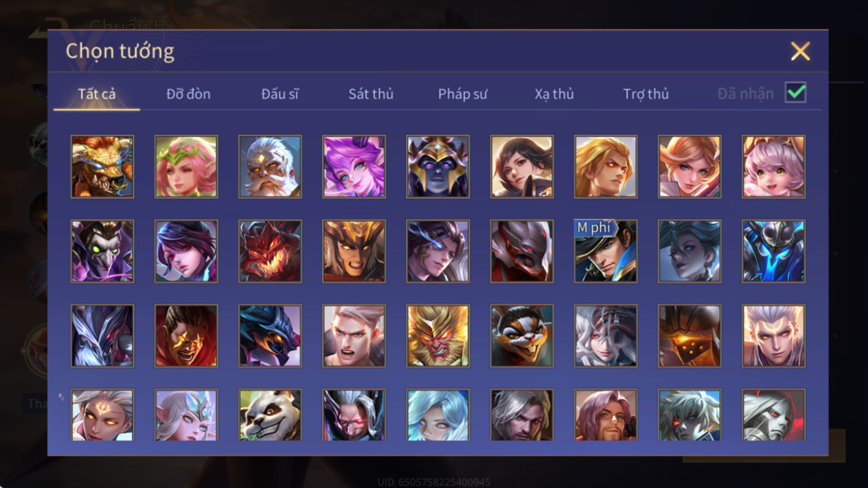This screenshot has width=868, height=488.
Task: Choose the white-bearded old man hero
Action: tap(270, 167)
